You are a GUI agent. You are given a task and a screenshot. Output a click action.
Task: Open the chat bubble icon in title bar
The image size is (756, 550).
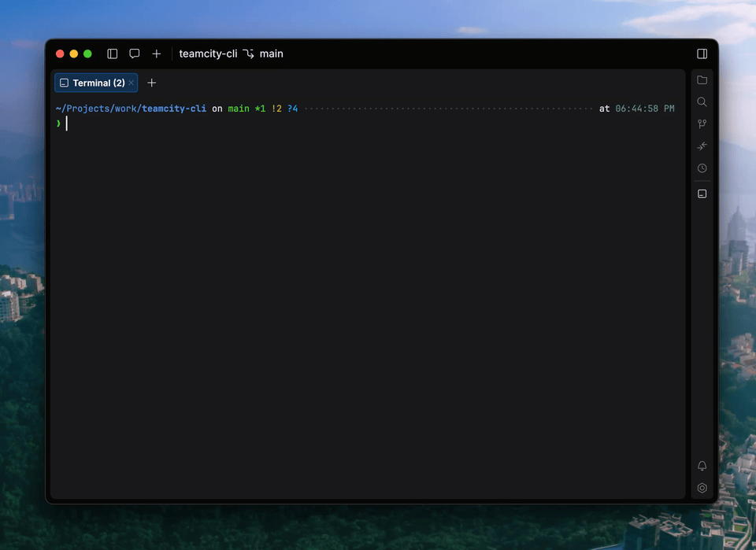coord(135,54)
